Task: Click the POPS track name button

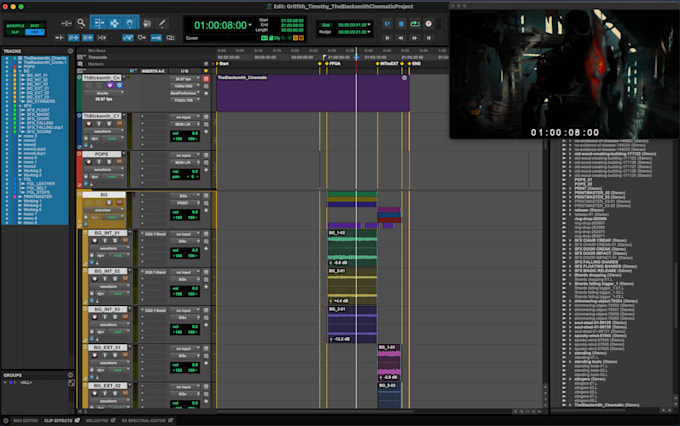Action: pyautogui.click(x=101, y=154)
